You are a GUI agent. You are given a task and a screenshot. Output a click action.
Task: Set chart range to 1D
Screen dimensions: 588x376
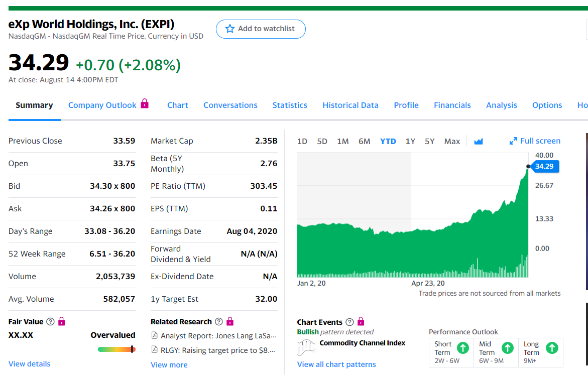pyautogui.click(x=302, y=142)
